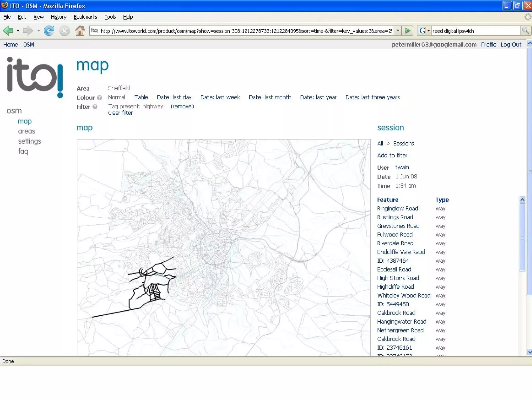Click the browser Back arrow
The image size is (532, 399).
(x=8, y=31)
